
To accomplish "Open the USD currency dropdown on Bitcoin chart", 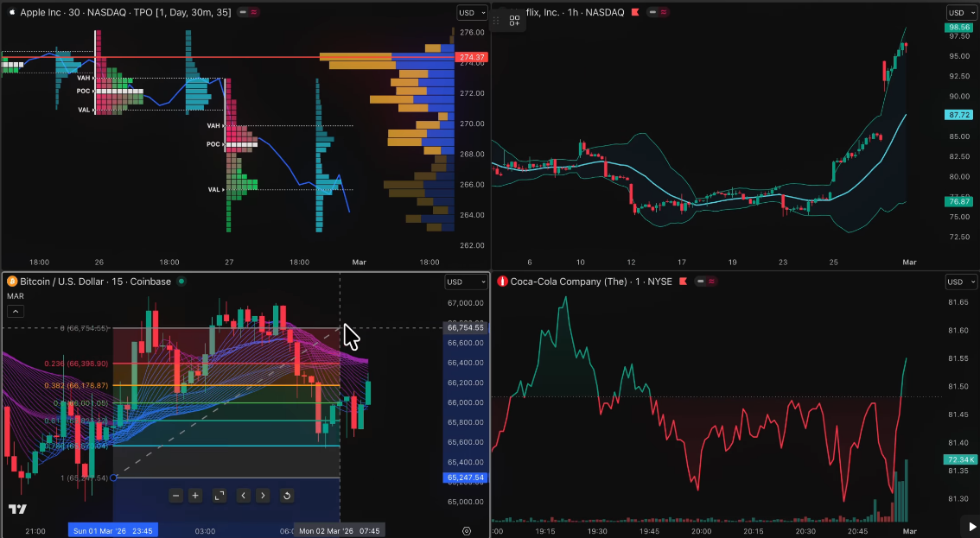I will (467, 282).
